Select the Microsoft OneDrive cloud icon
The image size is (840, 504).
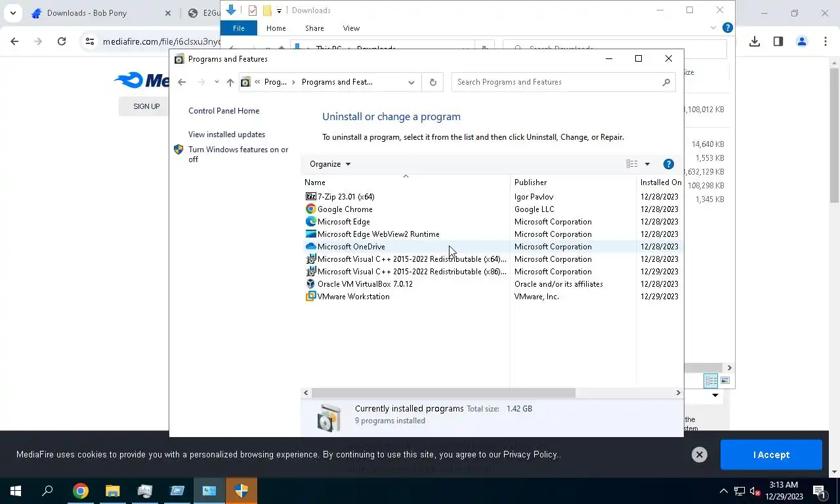pos(311,247)
